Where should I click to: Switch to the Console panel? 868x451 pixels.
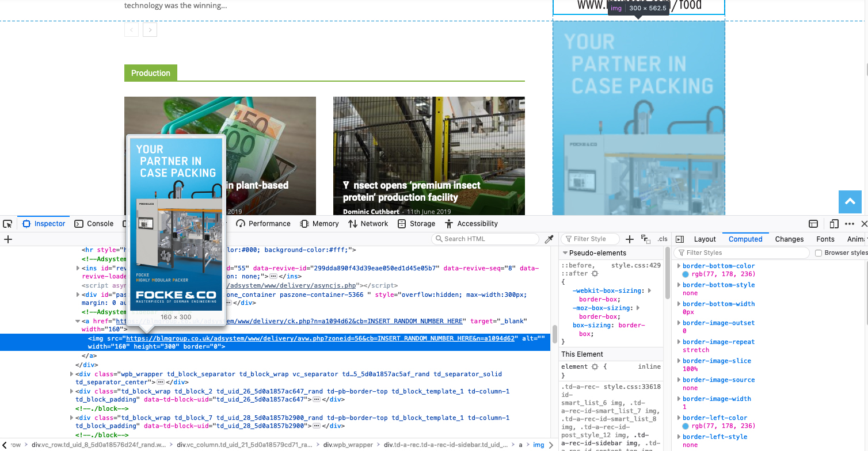94,224
